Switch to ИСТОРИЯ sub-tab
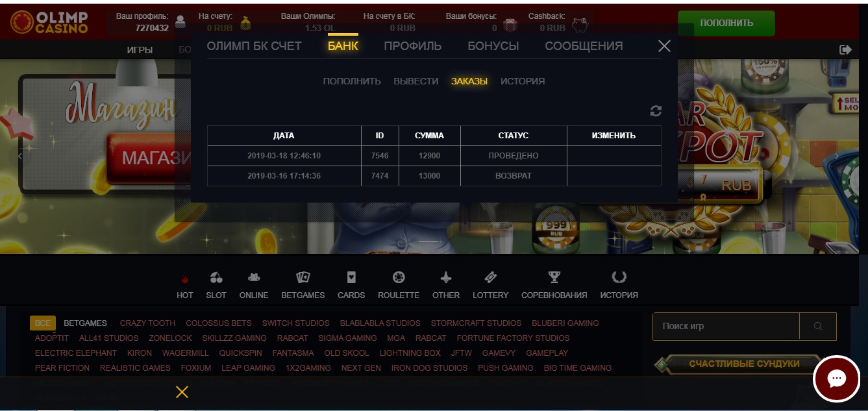The width and height of the screenshot is (868, 411). tap(523, 81)
